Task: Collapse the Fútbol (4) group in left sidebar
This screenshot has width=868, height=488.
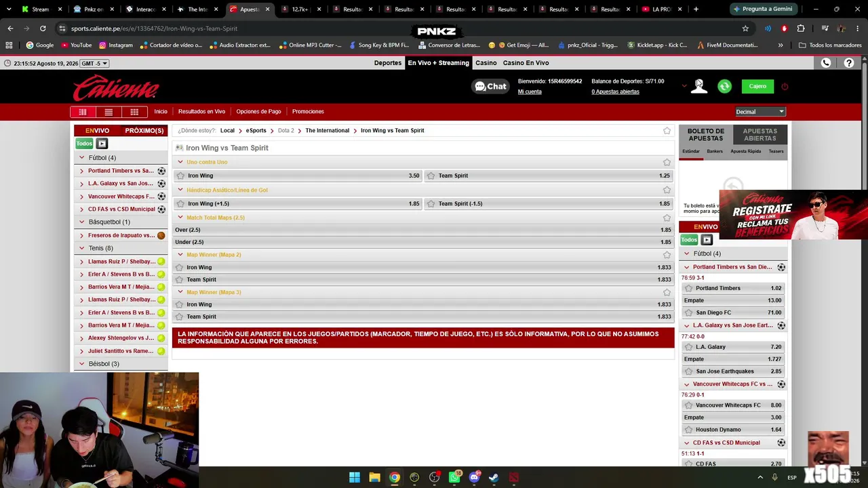Action: point(82,158)
